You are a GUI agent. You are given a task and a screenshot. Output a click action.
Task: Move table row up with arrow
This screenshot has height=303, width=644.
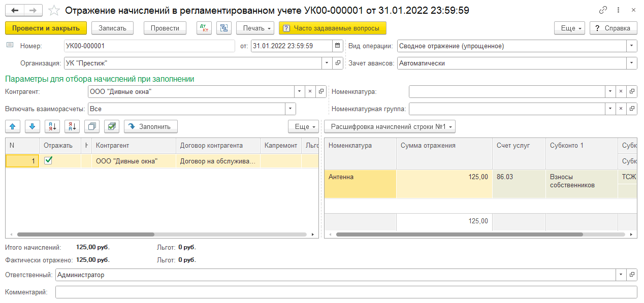(13, 126)
